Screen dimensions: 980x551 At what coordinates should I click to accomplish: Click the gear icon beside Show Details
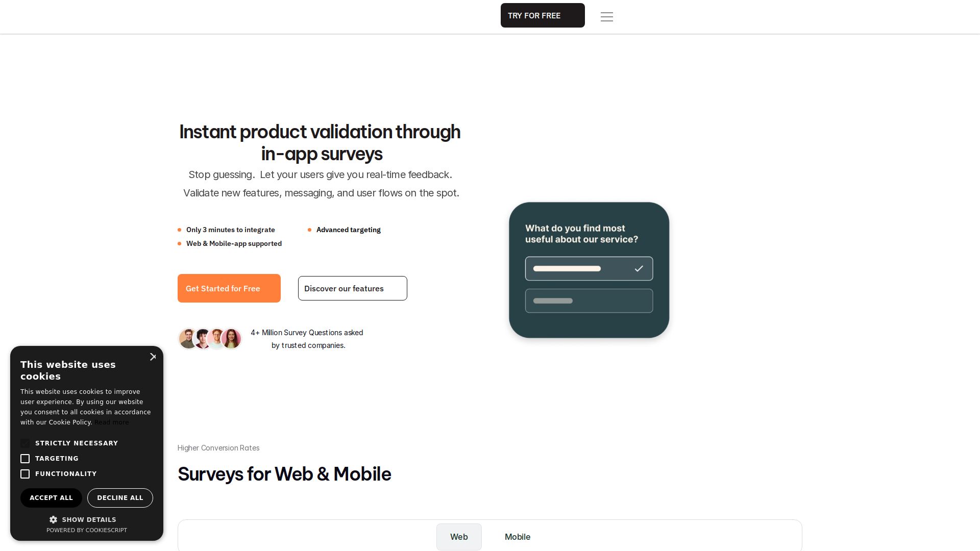coord(53,519)
